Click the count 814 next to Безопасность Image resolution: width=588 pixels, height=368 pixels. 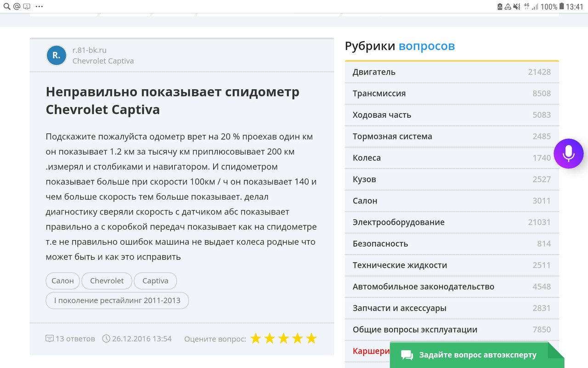(x=544, y=244)
